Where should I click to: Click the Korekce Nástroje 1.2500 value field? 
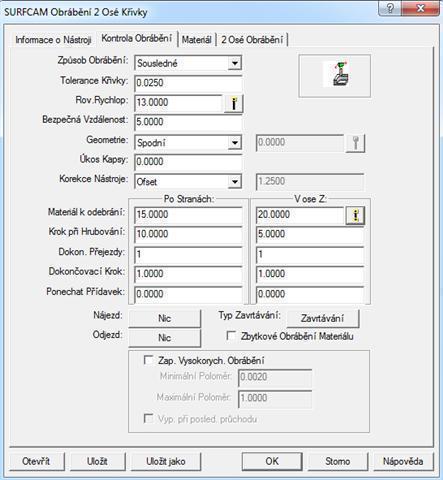click(x=310, y=182)
